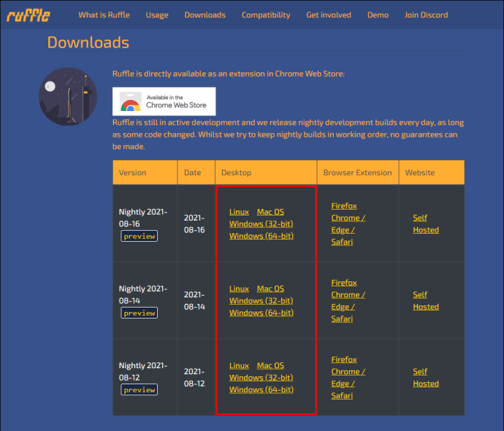Download Mac OS build for 2021-08-12
The height and width of the screenshot is (431, 504).
pos(270,365)
